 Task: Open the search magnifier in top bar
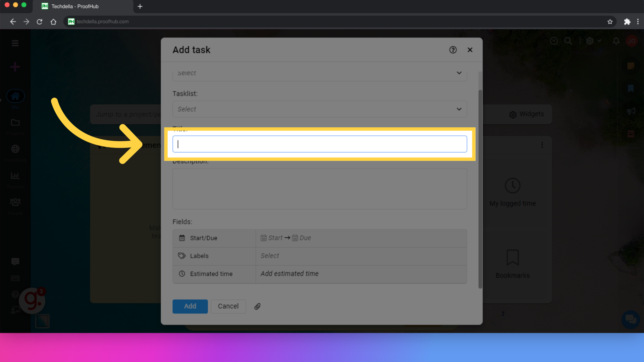[568, 41]
